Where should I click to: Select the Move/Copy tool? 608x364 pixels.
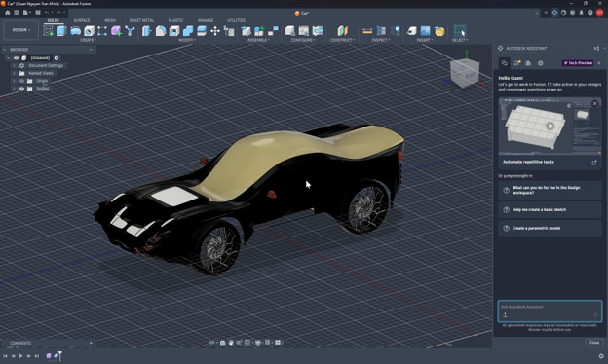coord(215,31)
